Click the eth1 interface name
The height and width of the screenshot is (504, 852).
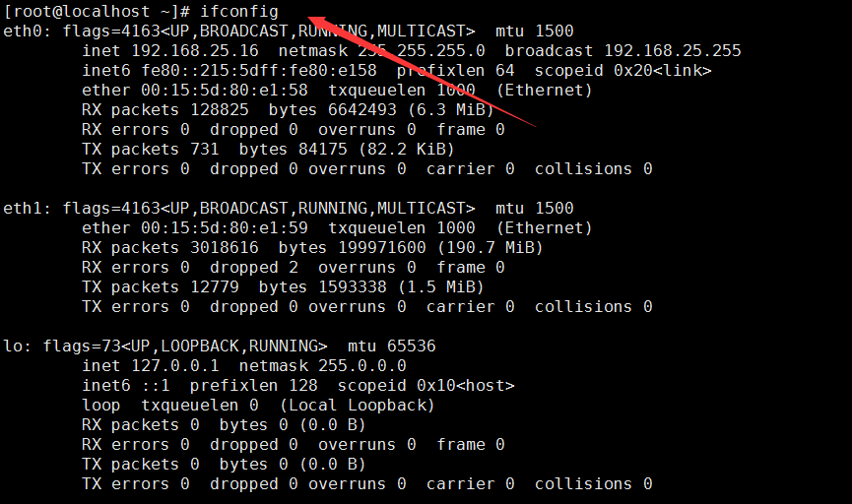tap(23, 208)
